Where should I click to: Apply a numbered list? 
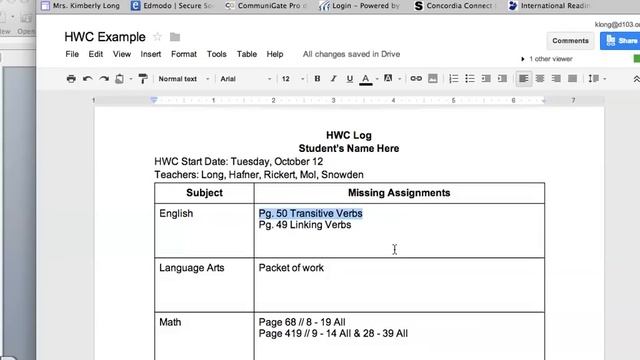click(453, 79)
